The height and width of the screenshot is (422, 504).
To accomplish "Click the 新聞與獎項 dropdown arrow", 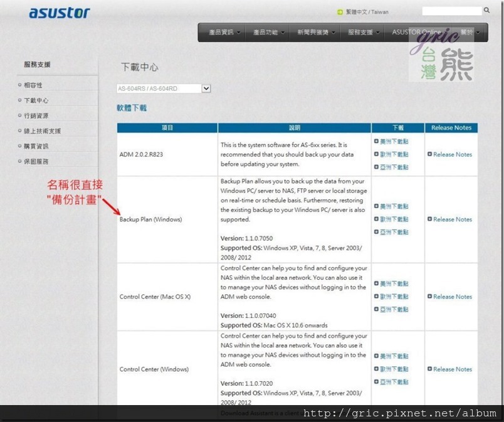I will (x=333, y=33).
